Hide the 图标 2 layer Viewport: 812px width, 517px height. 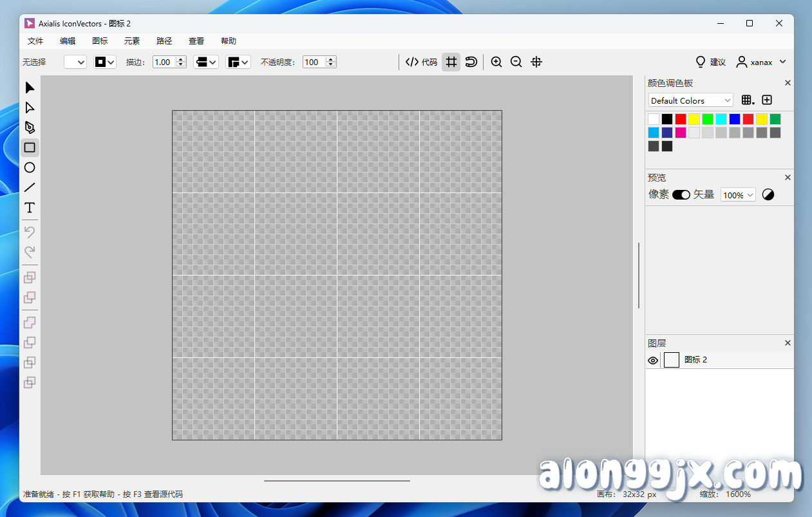pos(652,360)
